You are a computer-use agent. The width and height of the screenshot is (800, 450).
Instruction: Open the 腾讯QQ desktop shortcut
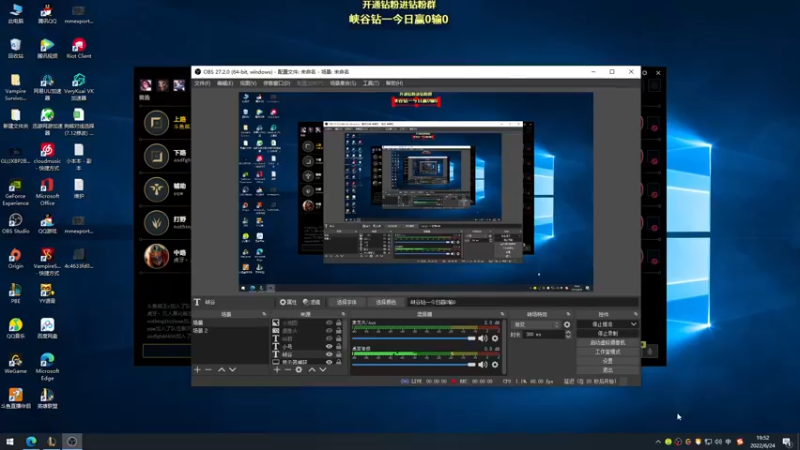tap(47, 14)
